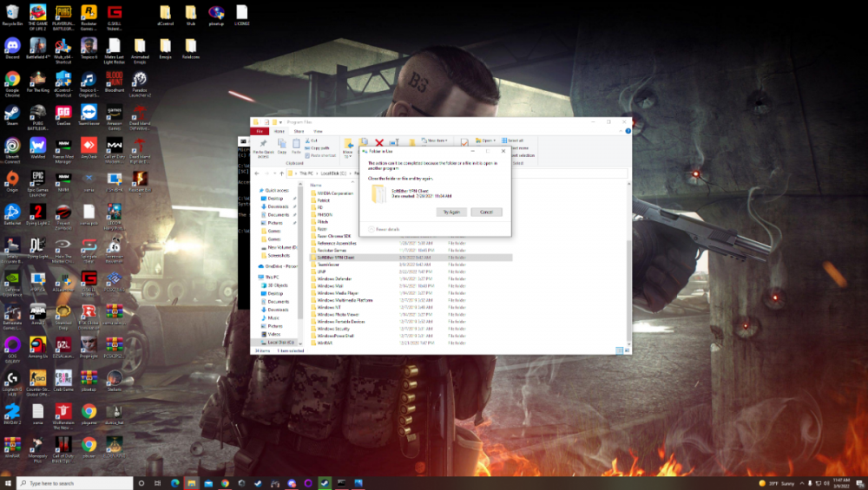Click the Windows Start button
Viewport: 868px width, 490px height.
(x=8, y=483)
